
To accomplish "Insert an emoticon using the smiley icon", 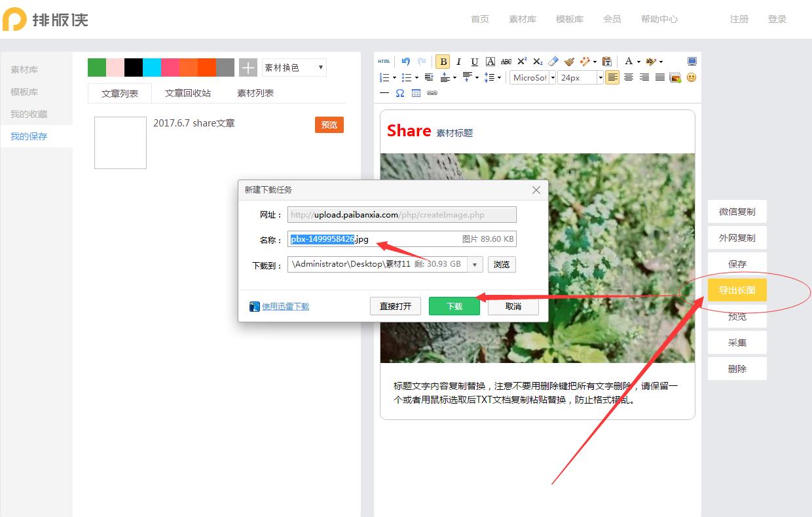I will coord(692,77).
